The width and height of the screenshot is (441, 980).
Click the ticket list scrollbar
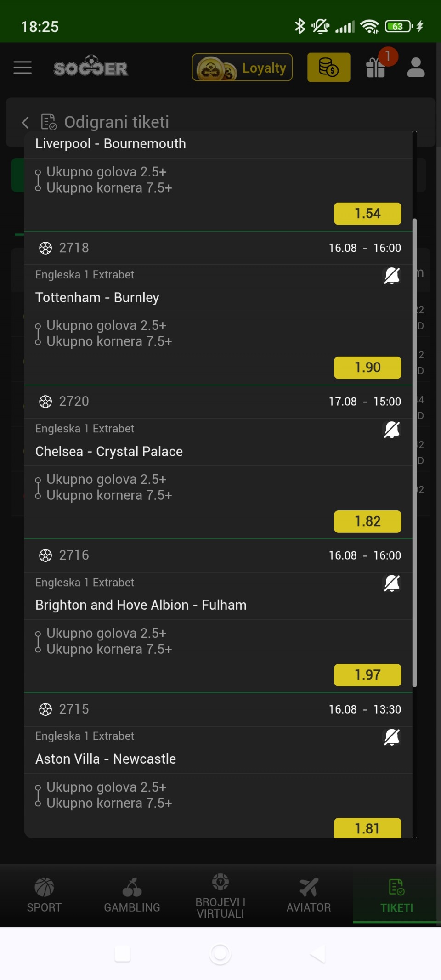[x=415, y=453]
